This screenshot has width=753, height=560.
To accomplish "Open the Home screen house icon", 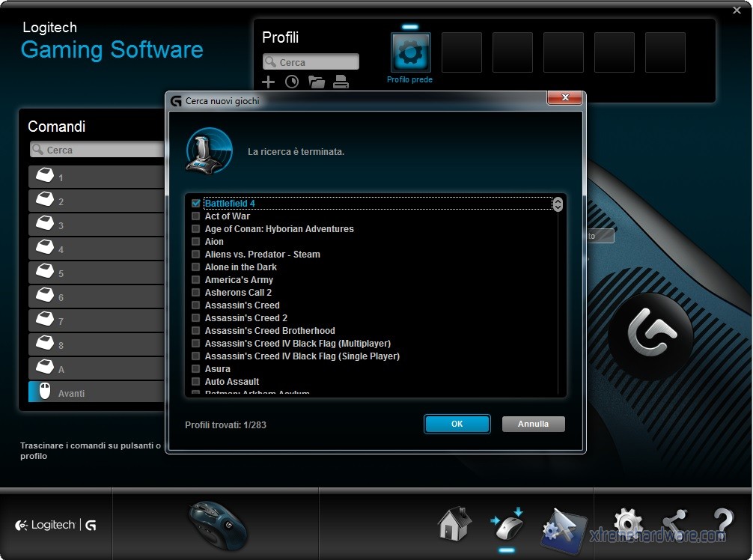I will pos(454,524).
